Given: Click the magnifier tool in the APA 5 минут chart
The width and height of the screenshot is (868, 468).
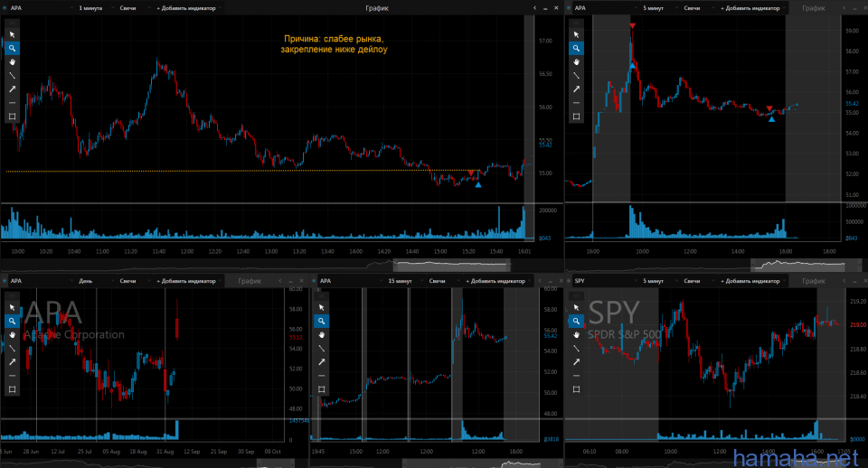Looking at the screenshot, I should pyautogui.click(x=576, y=48).
